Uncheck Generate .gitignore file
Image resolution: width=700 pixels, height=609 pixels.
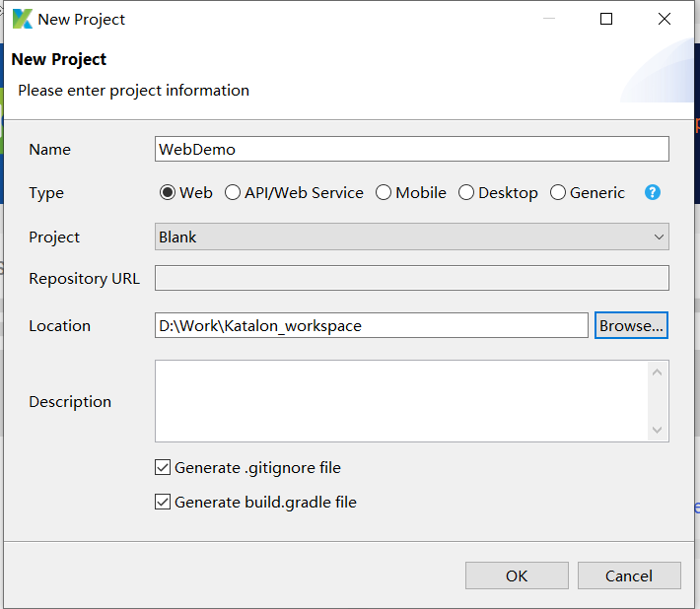point(163,468)
